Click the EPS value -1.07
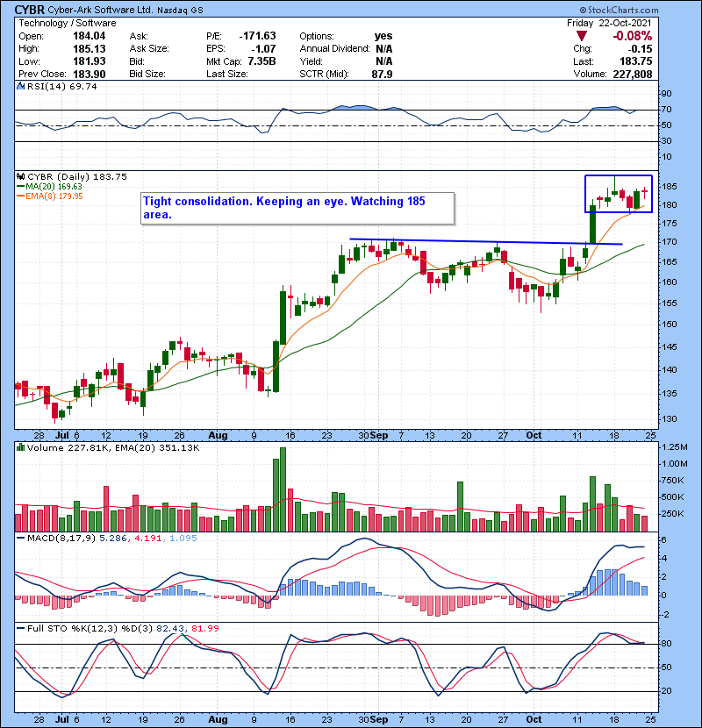702x728 pixels. [x=263, y=49]
